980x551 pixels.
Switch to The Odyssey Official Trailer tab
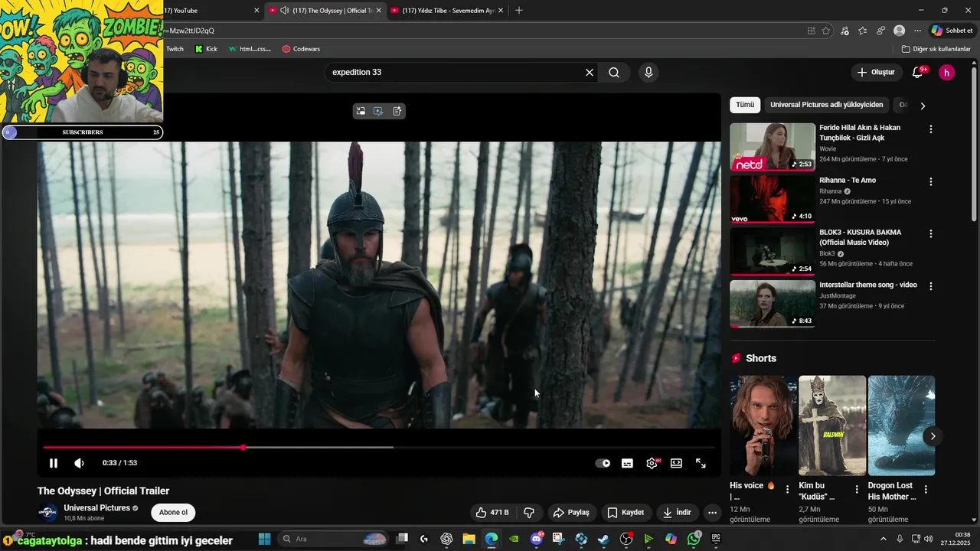click(x=325, y=11)
